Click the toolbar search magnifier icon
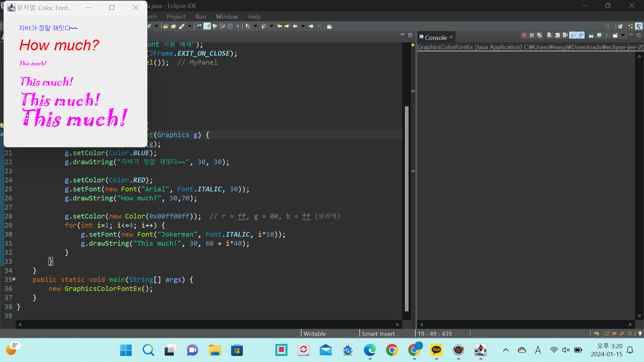This screenshot has width=644, height=362. 607,26
